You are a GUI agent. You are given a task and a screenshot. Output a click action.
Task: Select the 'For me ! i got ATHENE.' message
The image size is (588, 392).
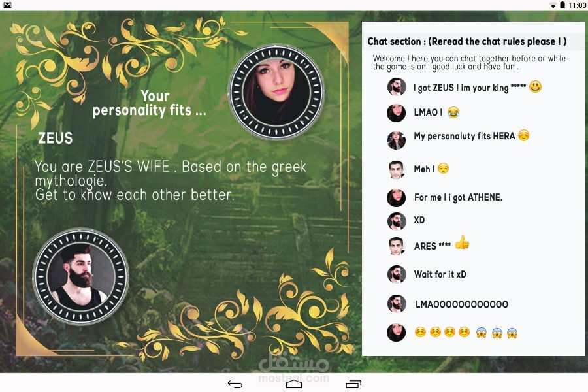[x=458, y=197]
